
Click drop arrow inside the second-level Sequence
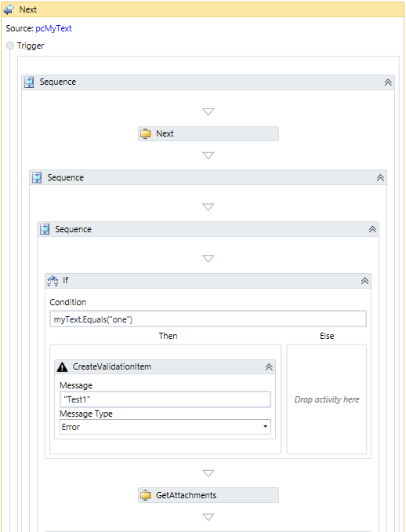point(208,207)
